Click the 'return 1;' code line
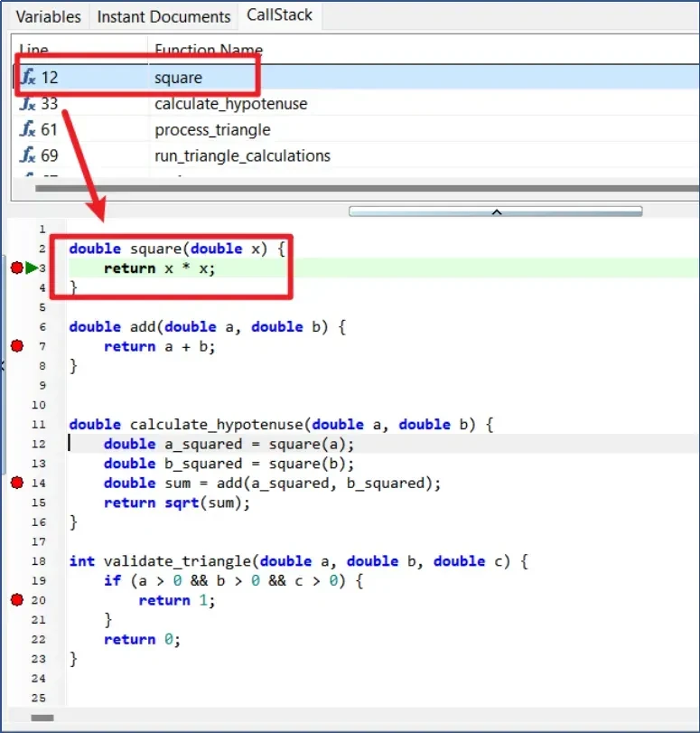The height and width of the screenshot is (733, 700). click(177, 600)
